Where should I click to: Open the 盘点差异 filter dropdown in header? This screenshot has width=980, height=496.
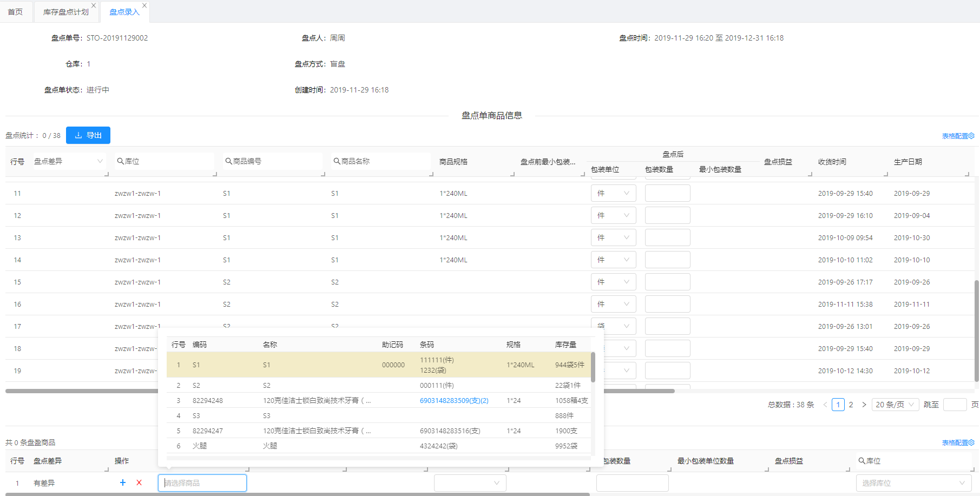click(x=69, y=161)
